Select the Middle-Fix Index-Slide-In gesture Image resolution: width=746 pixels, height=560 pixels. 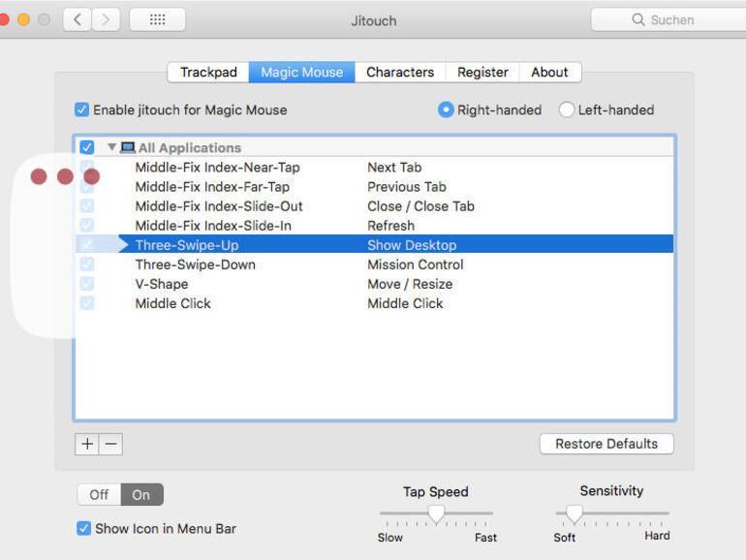213,226
